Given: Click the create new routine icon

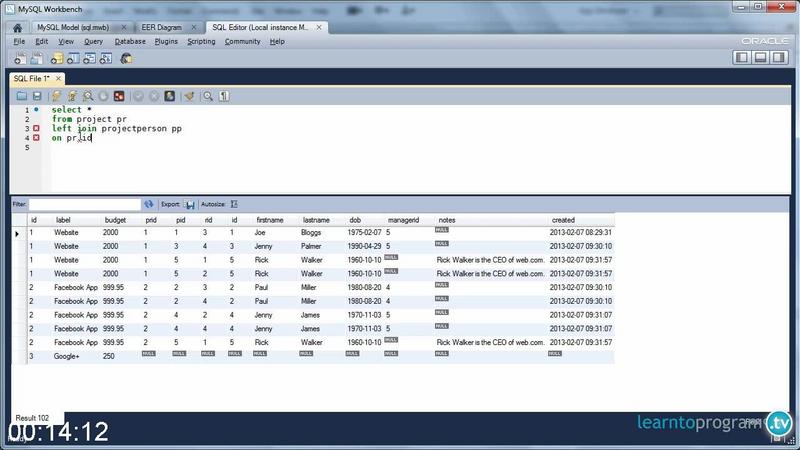Looking at the screenshot, I should pos(106,59).
